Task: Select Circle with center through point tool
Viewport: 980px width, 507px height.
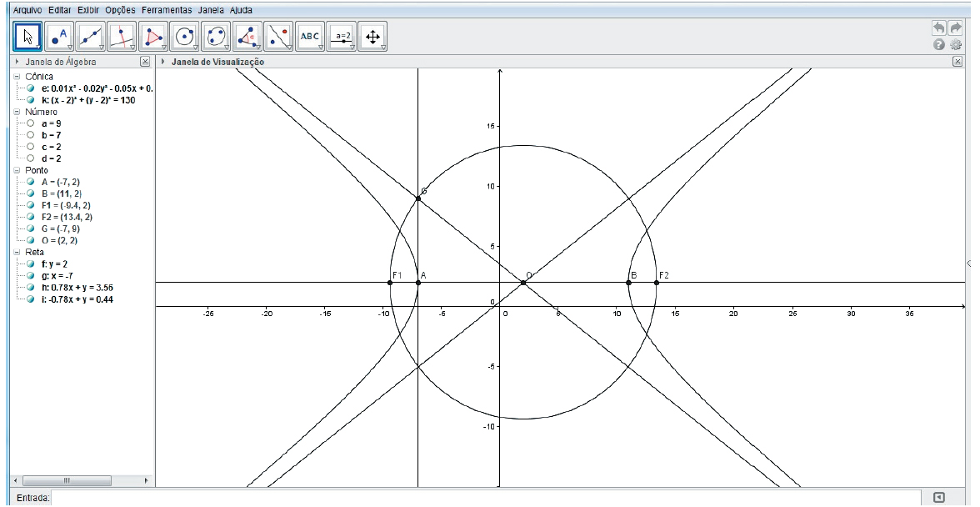Action: click(185, 37)
